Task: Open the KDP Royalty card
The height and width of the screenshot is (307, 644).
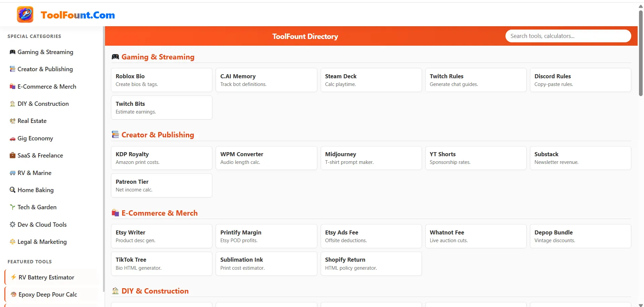Action: (162, 158)
